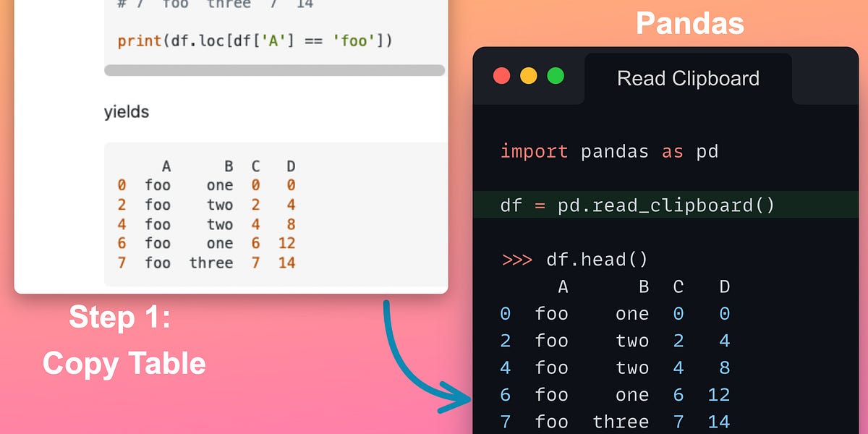
Task: Click the value 14 in left table
Action: pyautogui.click(x=286, y=263)
